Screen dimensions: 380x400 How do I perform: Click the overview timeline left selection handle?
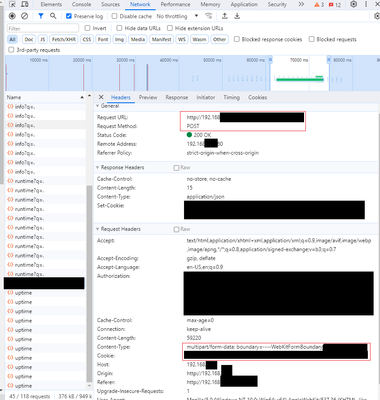(271, 60)
